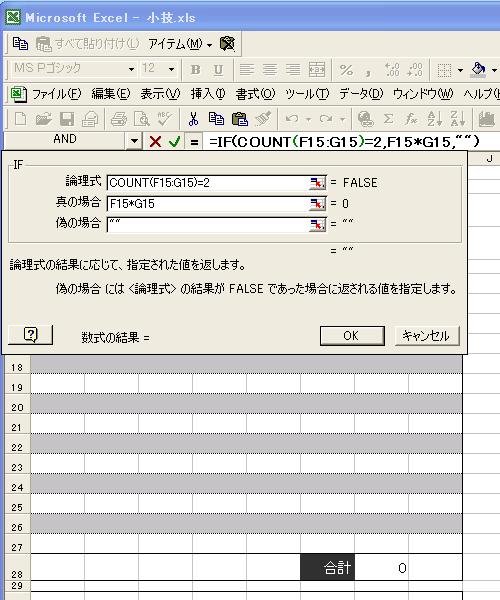This screenshot has width=500, height=600.
Task: Click the Fill Color bucket
Action: click(479, 70)
